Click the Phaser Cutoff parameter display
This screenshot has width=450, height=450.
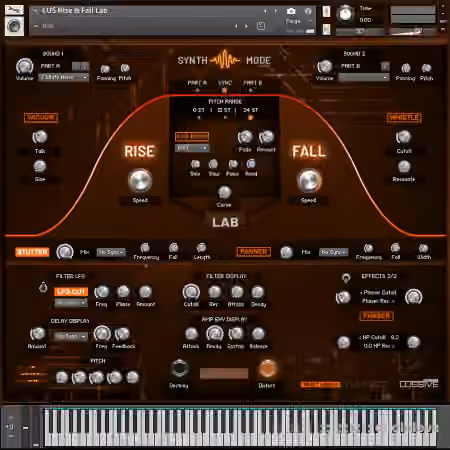pyautogui.click(x=378, y=293)
